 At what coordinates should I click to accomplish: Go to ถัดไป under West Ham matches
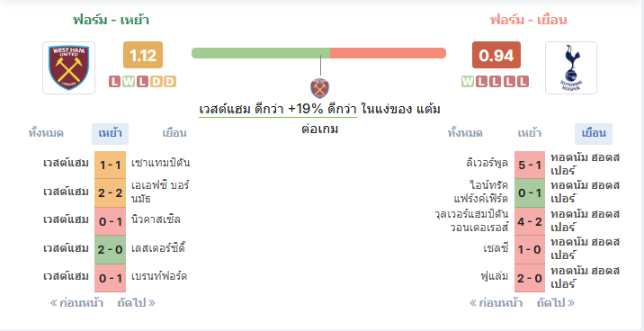(x=136, y=303)
